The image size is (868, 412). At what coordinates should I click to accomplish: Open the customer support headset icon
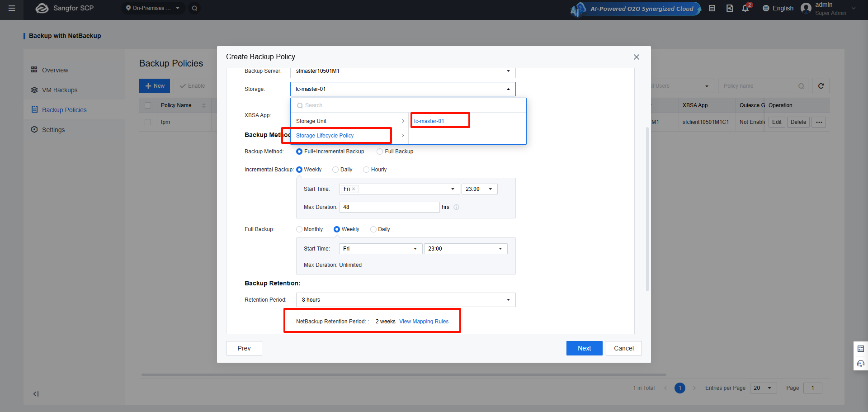861,364
